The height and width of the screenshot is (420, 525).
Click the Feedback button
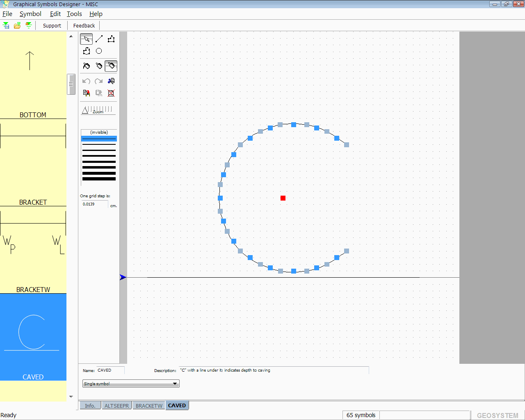(x=84, y=25)
